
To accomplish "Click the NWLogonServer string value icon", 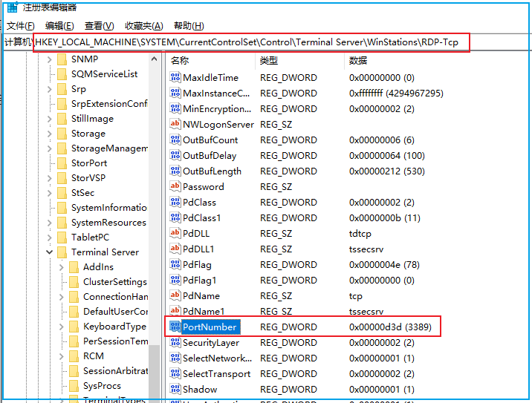I will pos(175,124).
